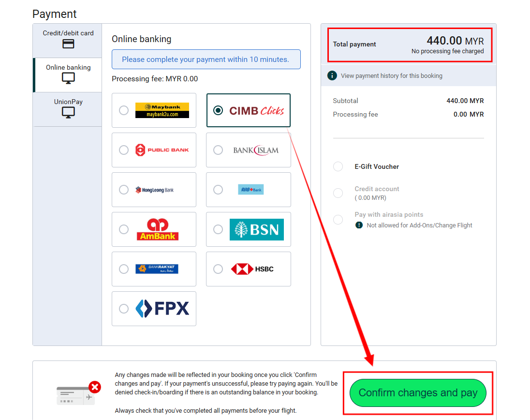Select the Credit account radio button
530x420 pixels.
click(x=338, y=193)
